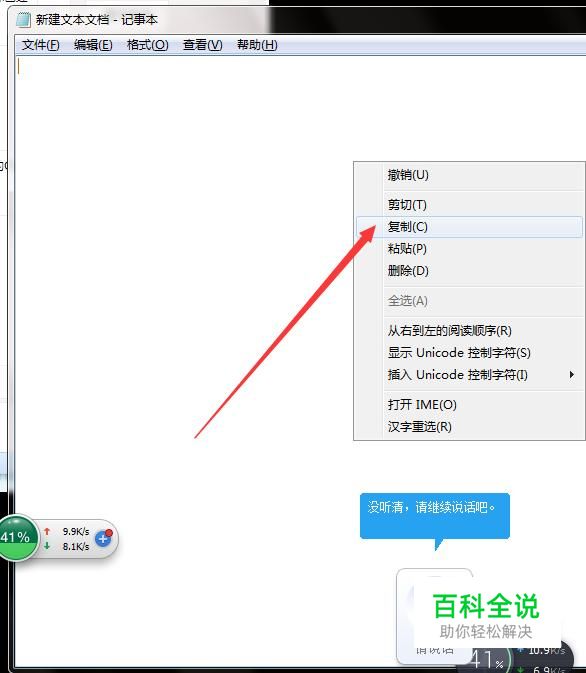Expand 插入 Unicode 控制字符(I) submenu arrow

pyautogui.click(x=571, y=375)
